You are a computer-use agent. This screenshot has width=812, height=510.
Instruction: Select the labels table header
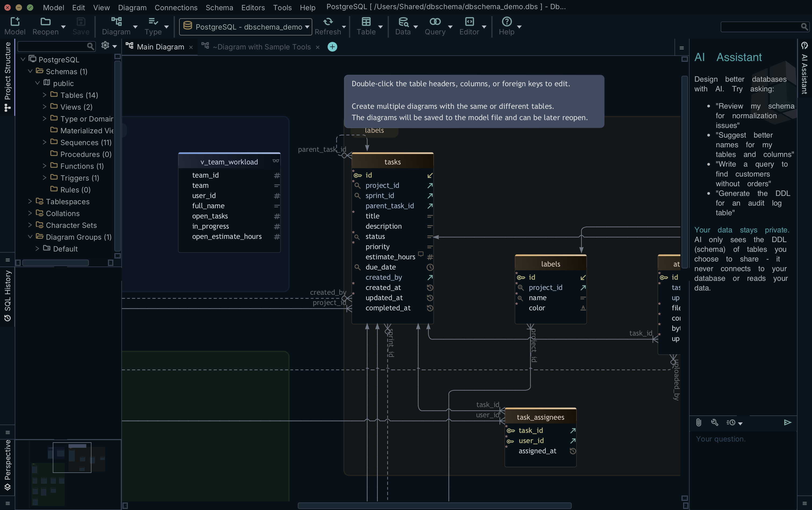point(550,264)
